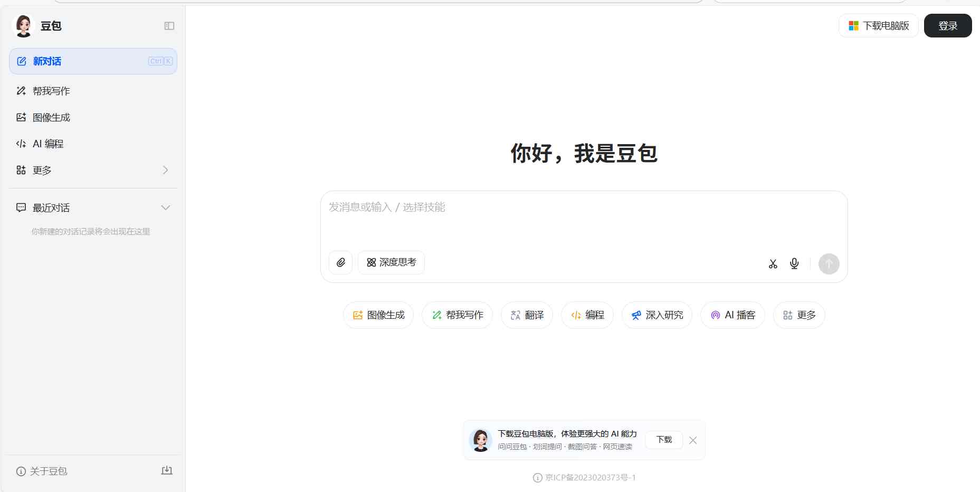Click the download icon next to 关于豆包

pos(167,470)
